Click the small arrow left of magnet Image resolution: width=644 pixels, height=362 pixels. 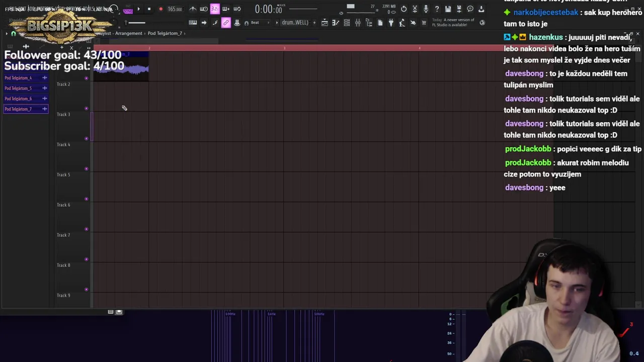click(x=7, y=34)
